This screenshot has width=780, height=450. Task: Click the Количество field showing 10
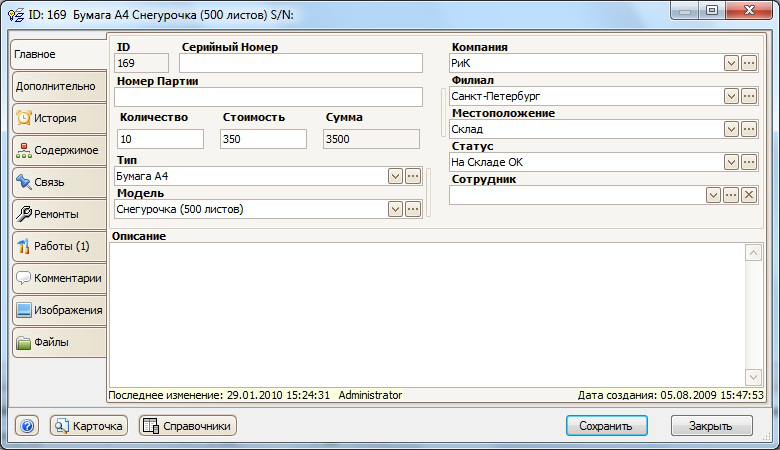point(160,139)
